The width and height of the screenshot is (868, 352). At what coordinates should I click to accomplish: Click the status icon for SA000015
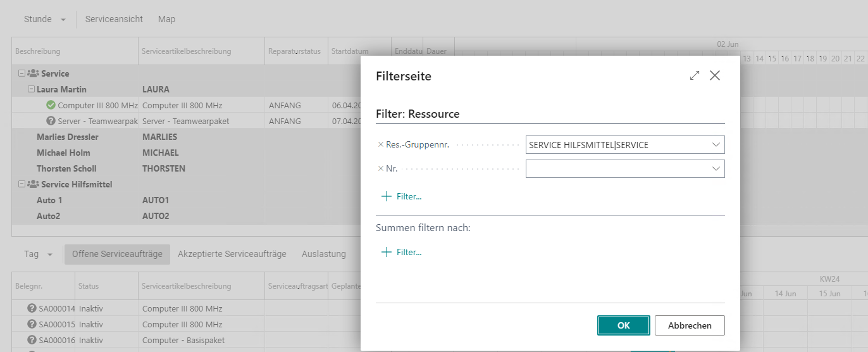32,324
